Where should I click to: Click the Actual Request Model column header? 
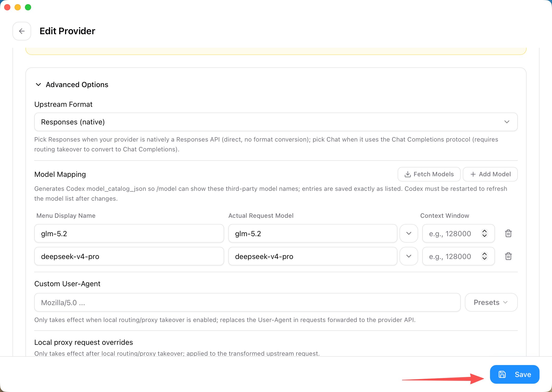pos(261,216)
